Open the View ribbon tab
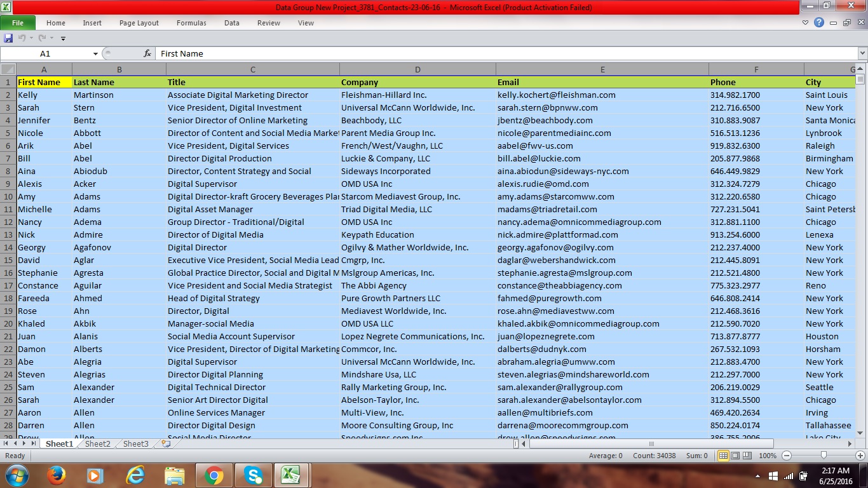 (306, 23)
